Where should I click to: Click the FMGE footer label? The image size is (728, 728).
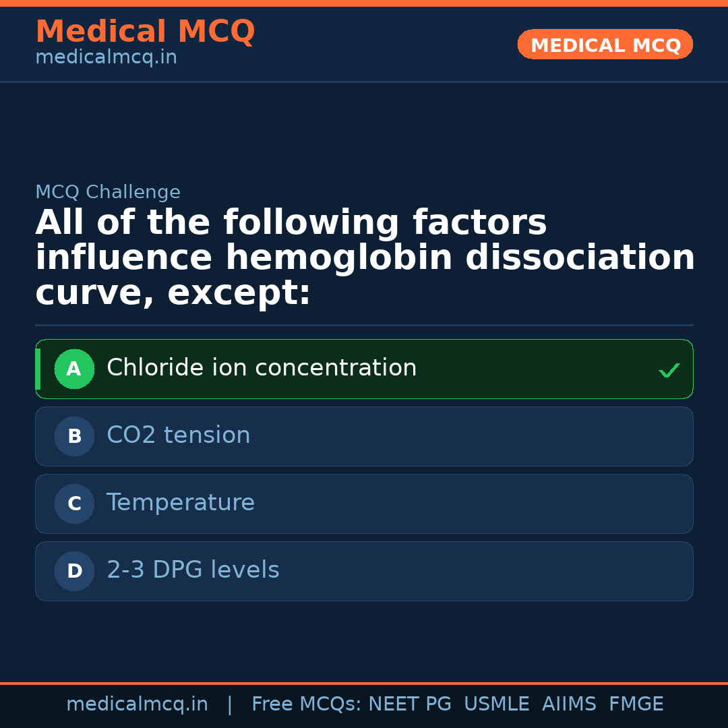(x=636, y=704)
